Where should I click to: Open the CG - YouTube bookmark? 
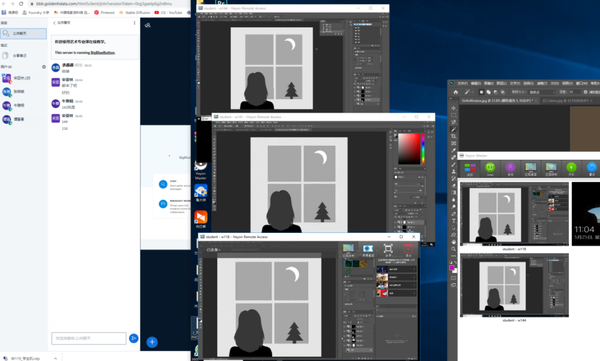pos(168,13)
